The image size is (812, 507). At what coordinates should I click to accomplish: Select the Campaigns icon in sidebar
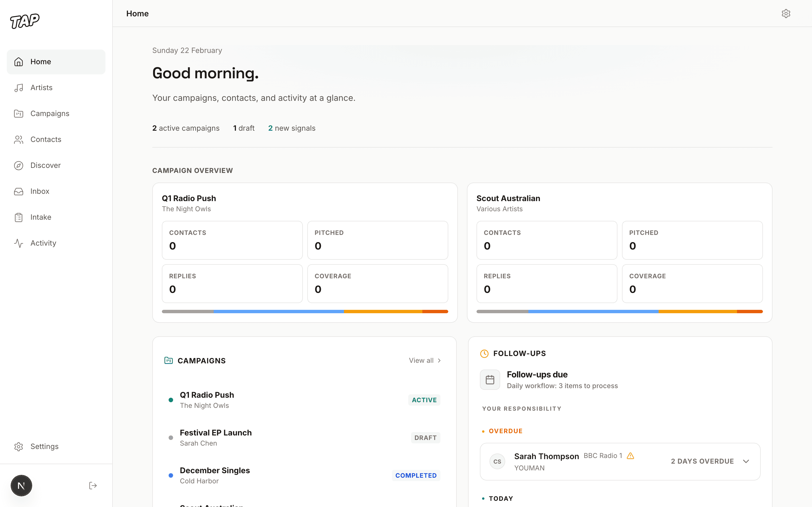(x=18, y=113)
